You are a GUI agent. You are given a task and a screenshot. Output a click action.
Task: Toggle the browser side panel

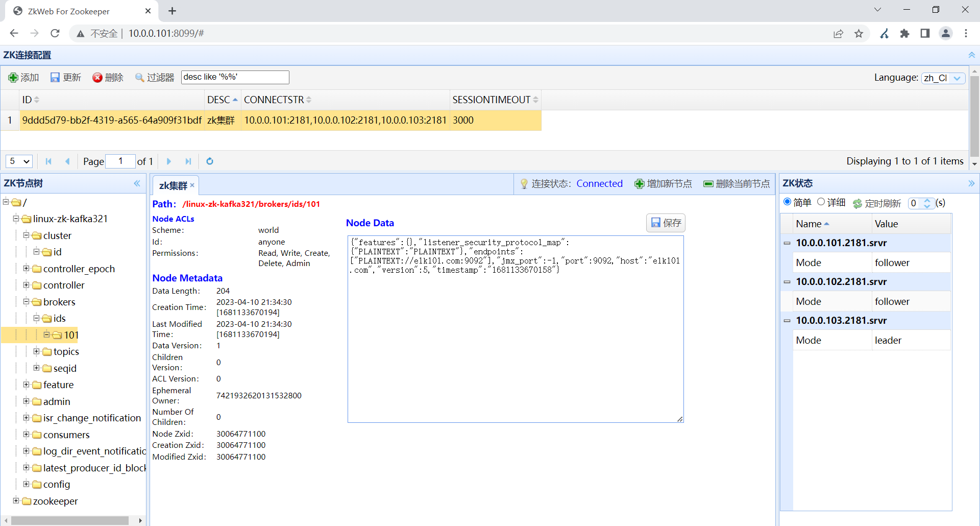[925, 33]
